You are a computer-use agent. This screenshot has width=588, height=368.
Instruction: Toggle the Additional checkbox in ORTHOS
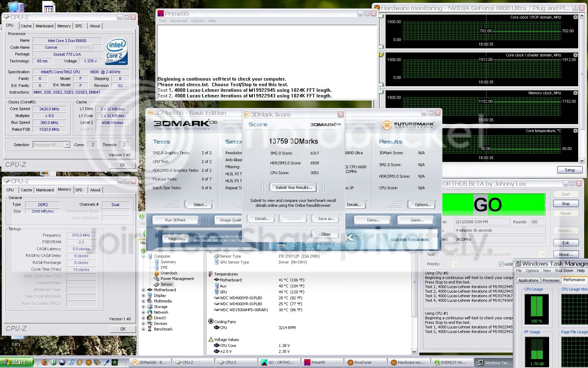pyautogui.click(x=501, y=264)
